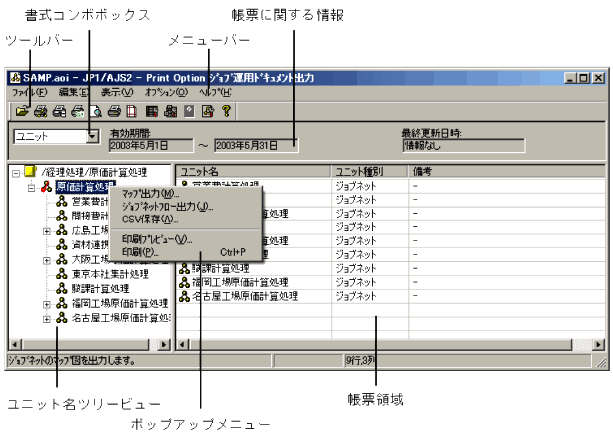Click the ユニット名 column header
This screenshot has height=438, width=613.
(x=253, y=171)
